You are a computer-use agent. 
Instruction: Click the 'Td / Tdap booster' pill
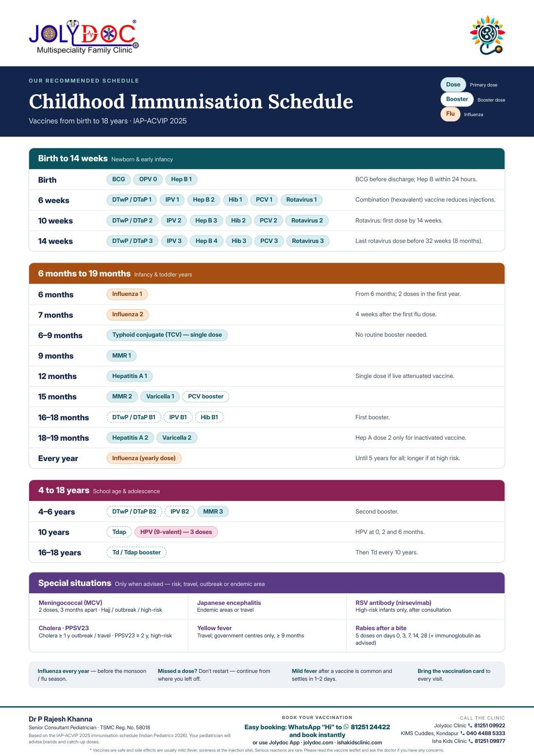click(x=136, y=552)
